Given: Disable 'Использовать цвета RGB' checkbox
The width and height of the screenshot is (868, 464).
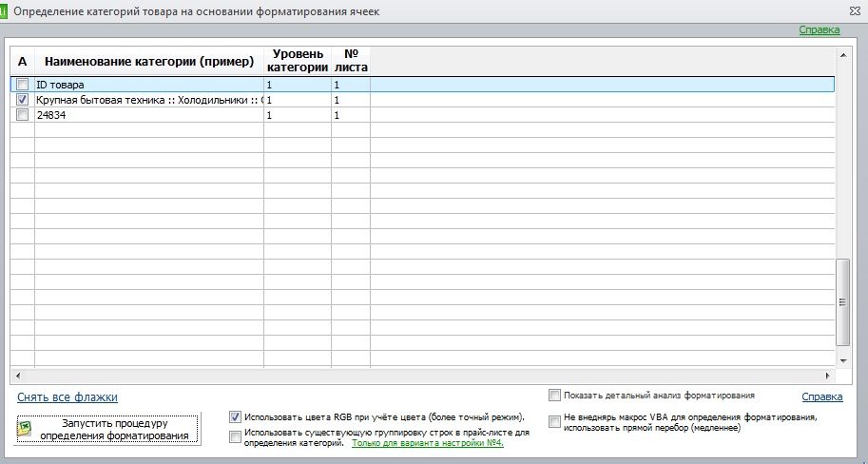Looking at the screenshot, I should click(x=235, y=417).
